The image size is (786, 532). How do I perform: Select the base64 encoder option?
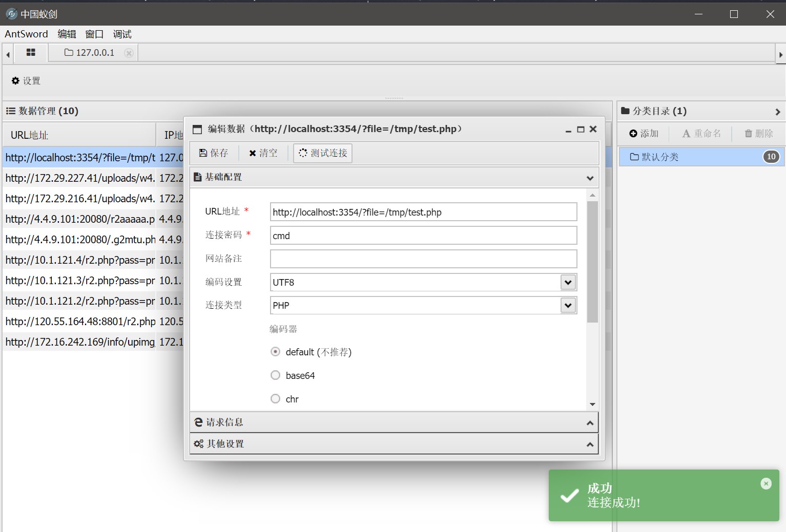[x=276, y=375]
